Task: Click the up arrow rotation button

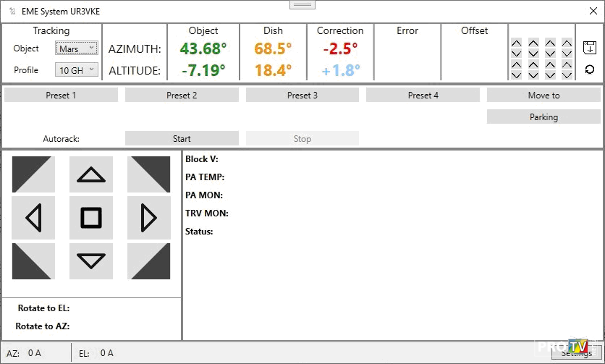Action: click(x=91, y=174)
